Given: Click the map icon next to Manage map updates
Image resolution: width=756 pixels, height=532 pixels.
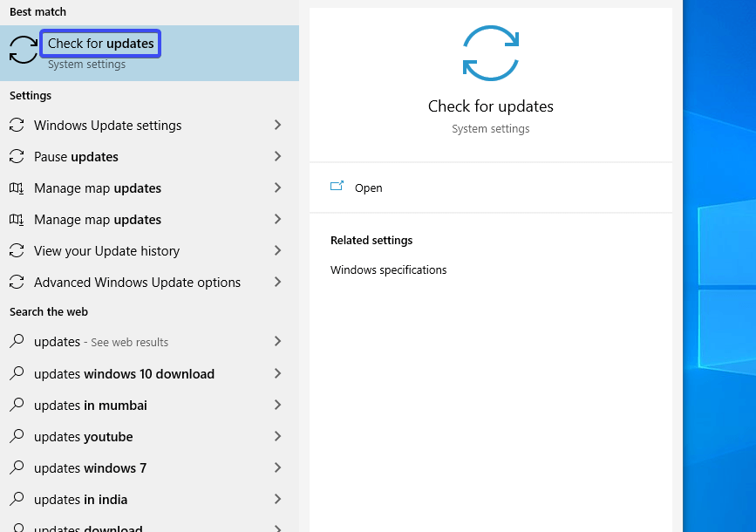Looking at the screenshot, I should [x=16, y=188].
